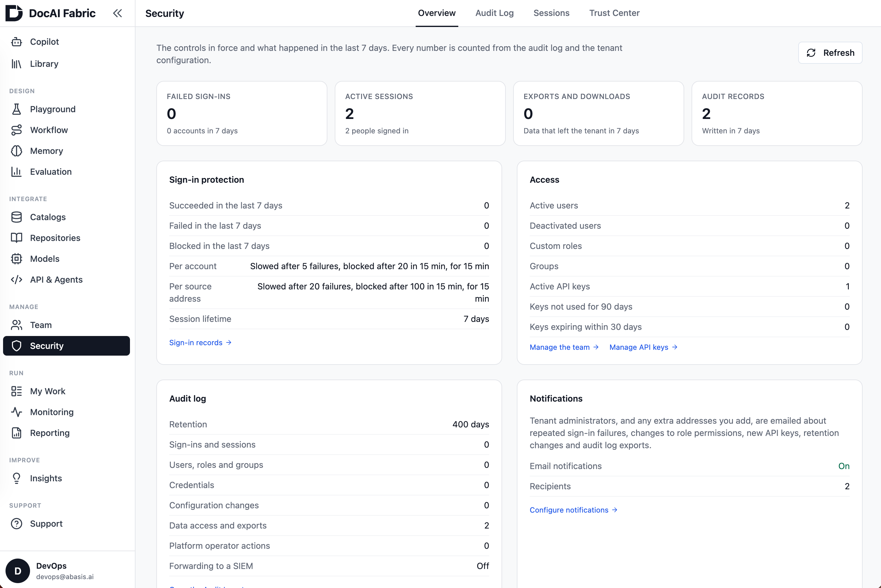Select Monitoring label in the sidebar

point(52,412)
